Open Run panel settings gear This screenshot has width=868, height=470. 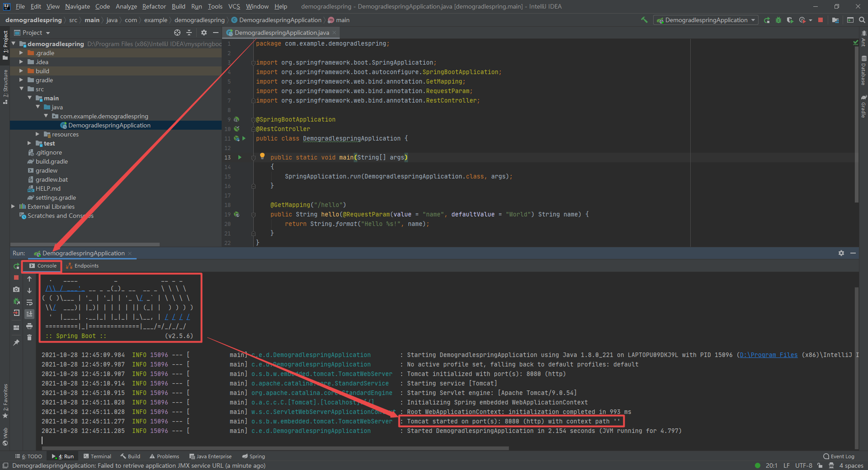pyautogui.click(x=841, y=253)
